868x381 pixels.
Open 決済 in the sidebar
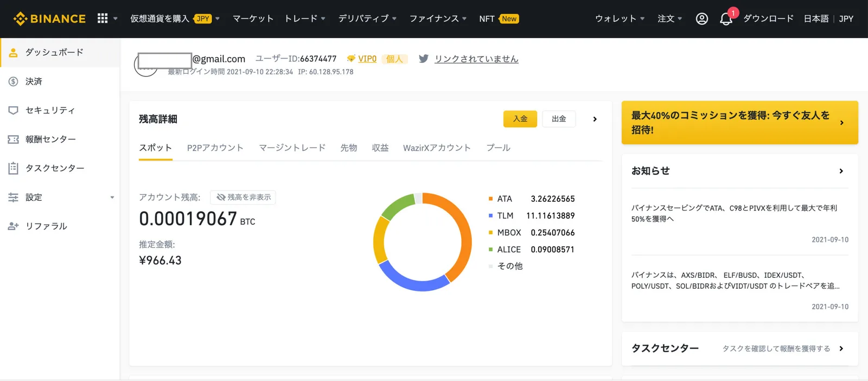[x=60, y=81]
